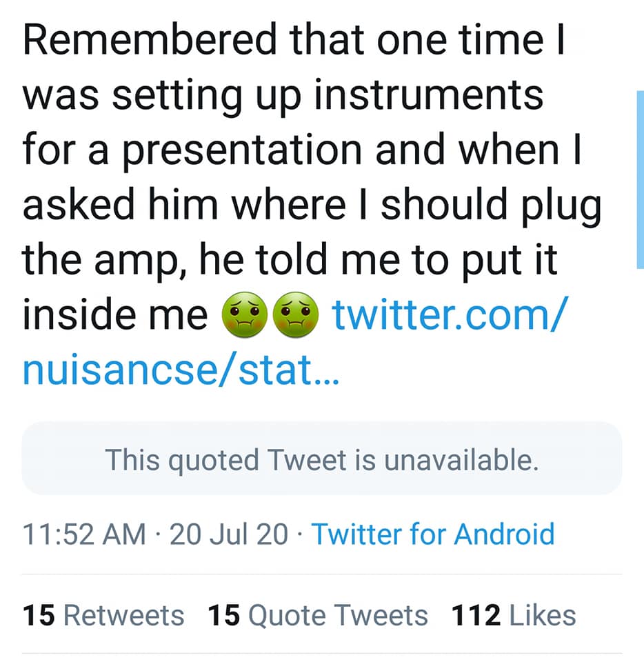
Task: Click the nuisancse/stat… link text
Action: [181, 370]
